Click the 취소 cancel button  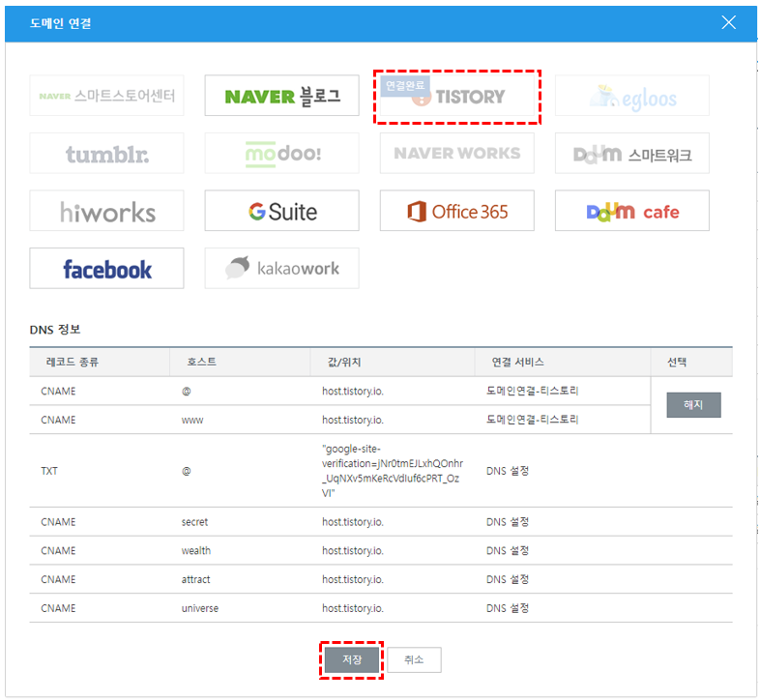click(x=414, y=659)
